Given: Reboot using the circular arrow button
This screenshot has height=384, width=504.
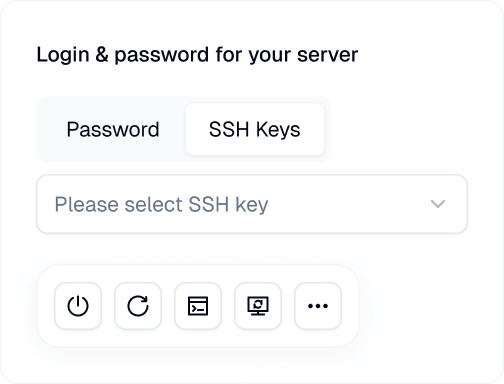Looking at the screenshot, I should (x=138, y=306).
